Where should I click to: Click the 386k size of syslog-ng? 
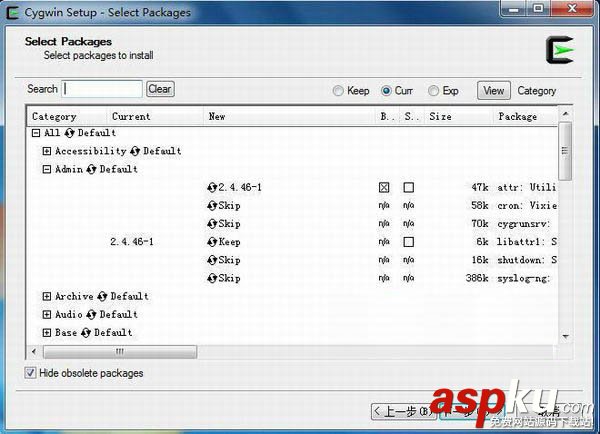[x=477, y=278]
